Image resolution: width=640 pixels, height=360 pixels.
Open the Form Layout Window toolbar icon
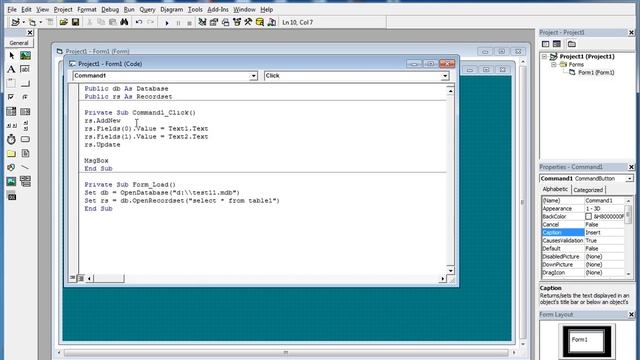pyautogui.click(x=225, y=22)
